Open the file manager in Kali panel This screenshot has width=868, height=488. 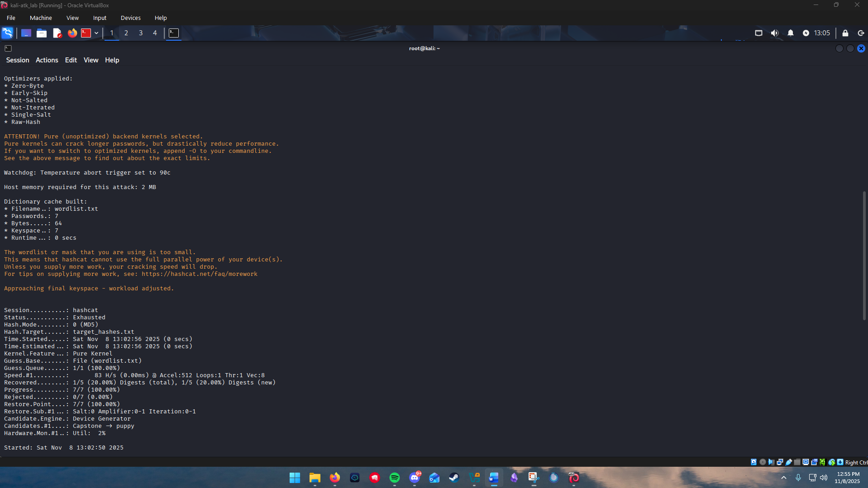pyautogui.click(x=42, y=33)
